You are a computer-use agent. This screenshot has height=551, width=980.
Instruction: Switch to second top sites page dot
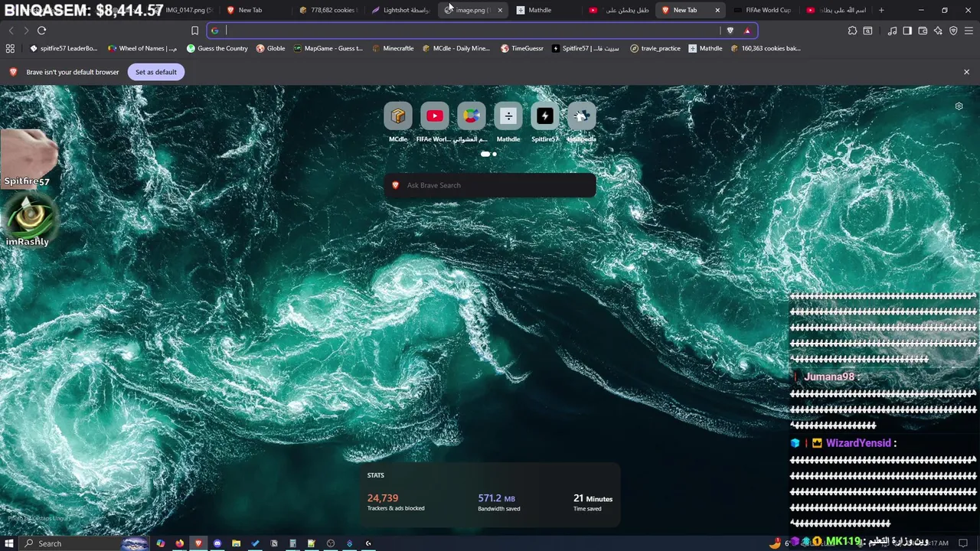click(495, 154)
